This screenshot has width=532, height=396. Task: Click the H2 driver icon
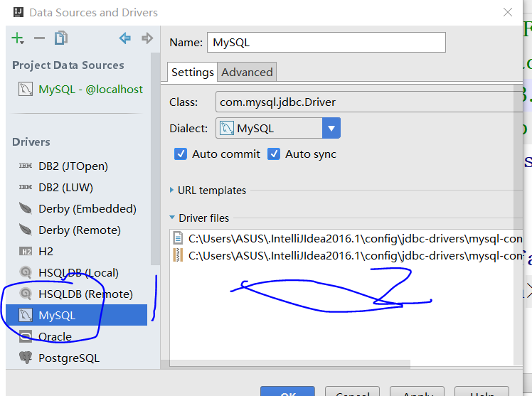(26, 252)
